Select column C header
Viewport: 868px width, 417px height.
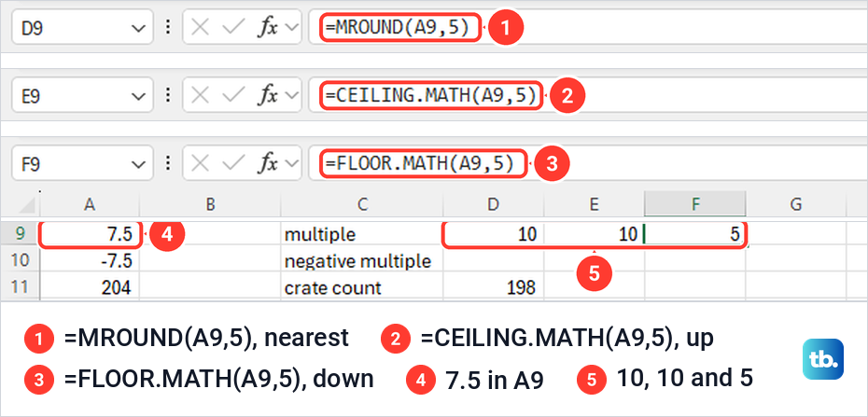(x=361, y=204)
